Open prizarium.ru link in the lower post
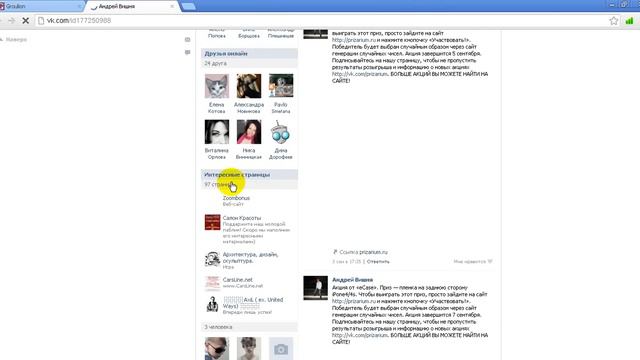 (x=354, y=301)
